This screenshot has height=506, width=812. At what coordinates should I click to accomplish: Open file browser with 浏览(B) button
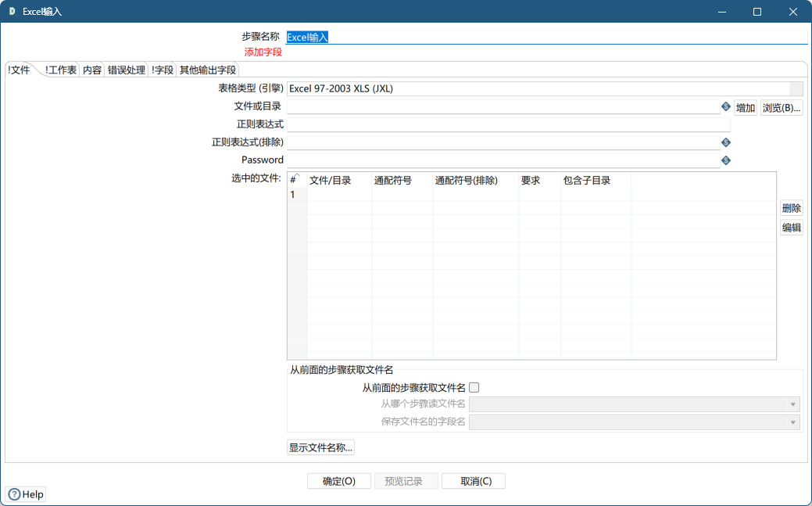click(781, 107)
